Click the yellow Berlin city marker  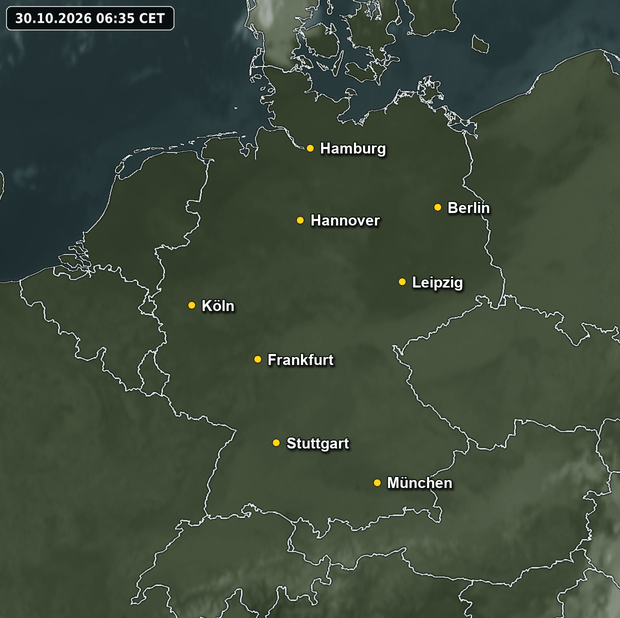coord(438,207)
